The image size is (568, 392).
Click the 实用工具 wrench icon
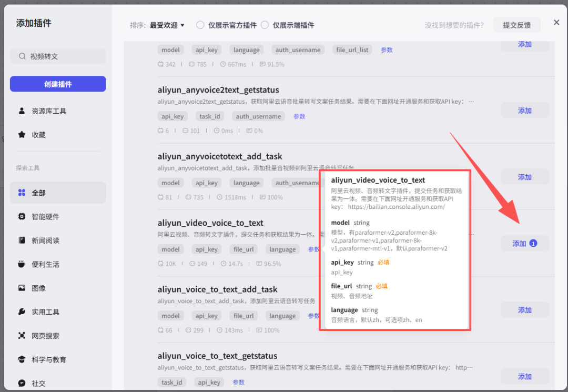click(22, 311)
